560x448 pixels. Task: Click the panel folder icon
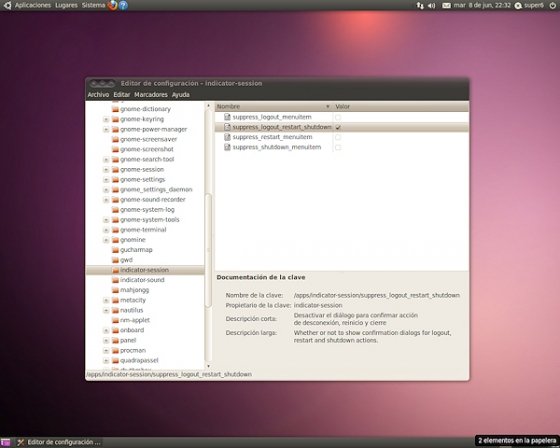(115, 340)
